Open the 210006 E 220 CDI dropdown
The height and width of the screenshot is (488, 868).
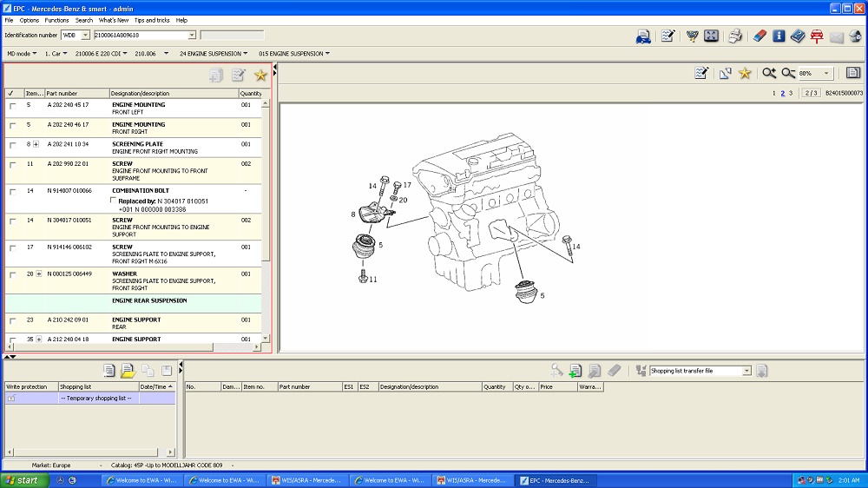(x=101, y=54)
